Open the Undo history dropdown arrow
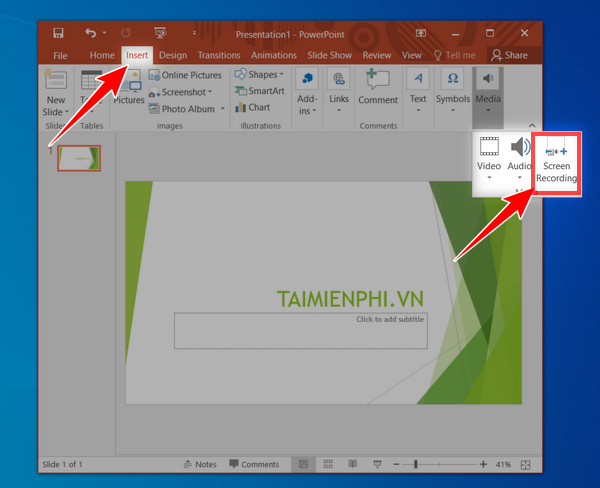600x488 pixels. pos(104,33)
